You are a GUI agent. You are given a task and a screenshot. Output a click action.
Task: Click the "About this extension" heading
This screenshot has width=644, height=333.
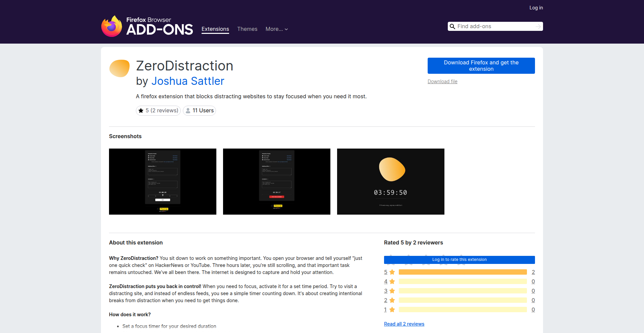(x=136, y=242)
